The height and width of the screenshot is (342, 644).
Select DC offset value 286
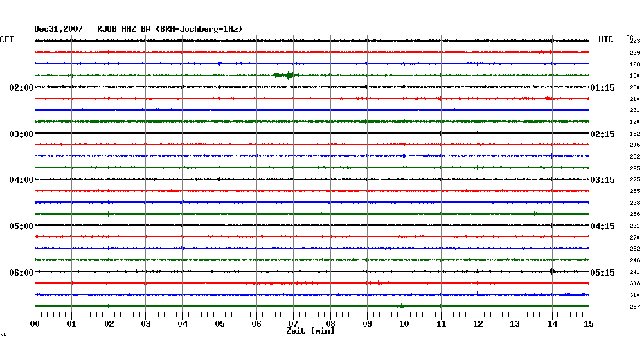tap(635, 215)
